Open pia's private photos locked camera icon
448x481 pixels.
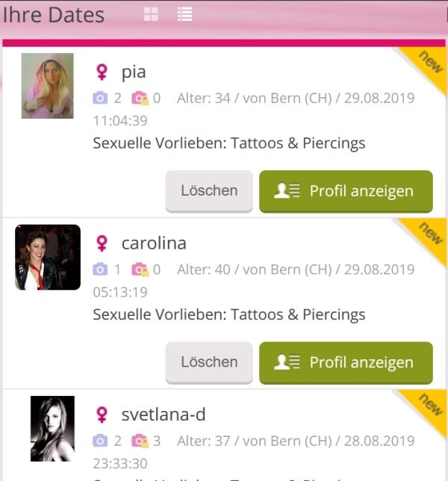(140, 99)
